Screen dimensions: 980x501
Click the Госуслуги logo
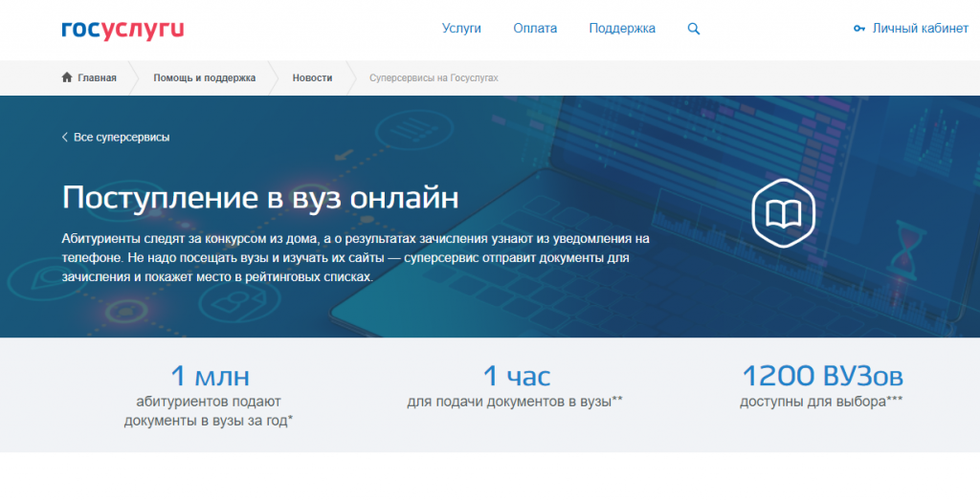pyautogui.click(x=122, y=30)
